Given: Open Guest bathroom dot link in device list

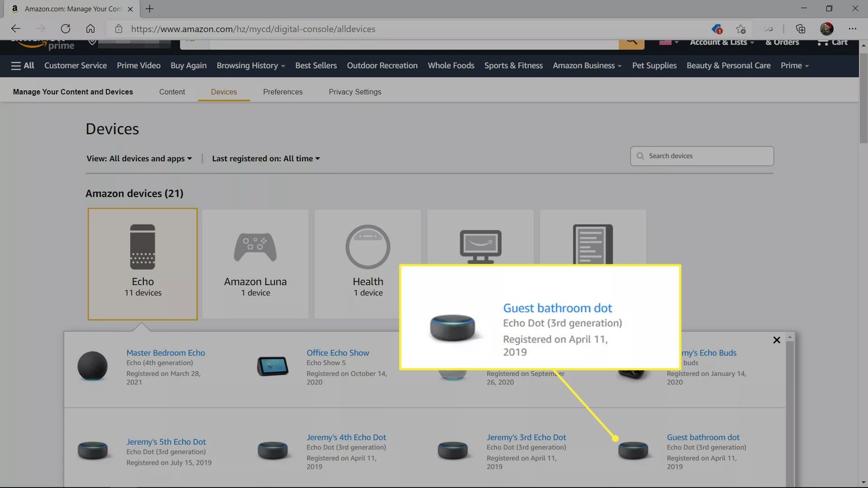Looking at the screenshot, I should pos(703,438).
